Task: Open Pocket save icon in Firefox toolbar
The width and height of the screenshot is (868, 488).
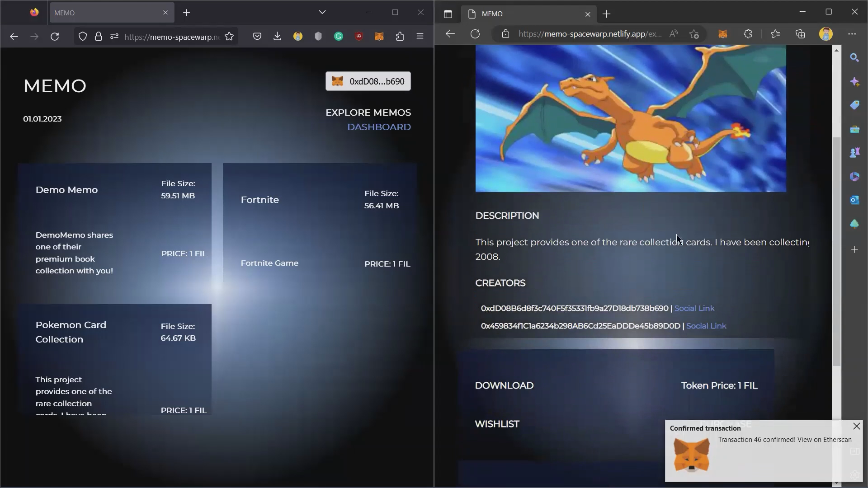Action: coord(257,37)
